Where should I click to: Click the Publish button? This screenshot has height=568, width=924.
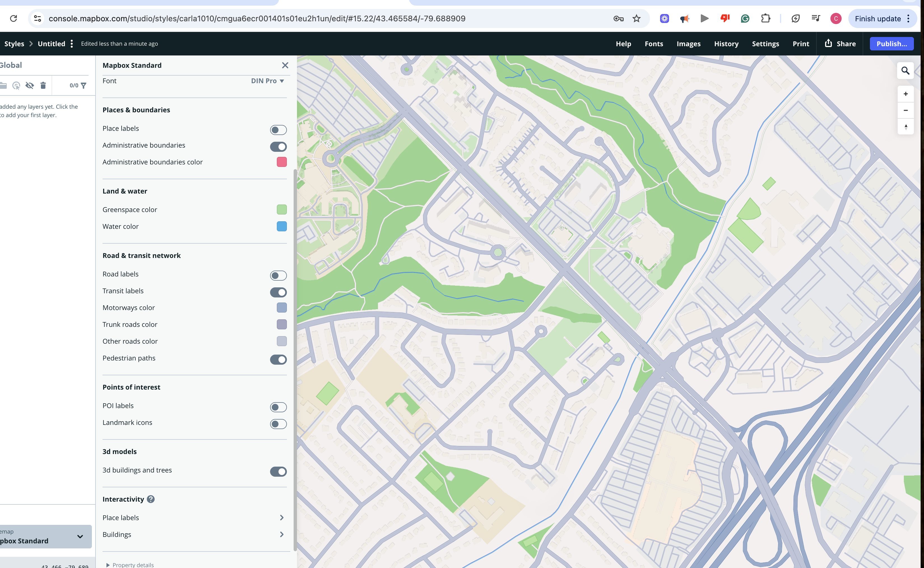(891, 44)
